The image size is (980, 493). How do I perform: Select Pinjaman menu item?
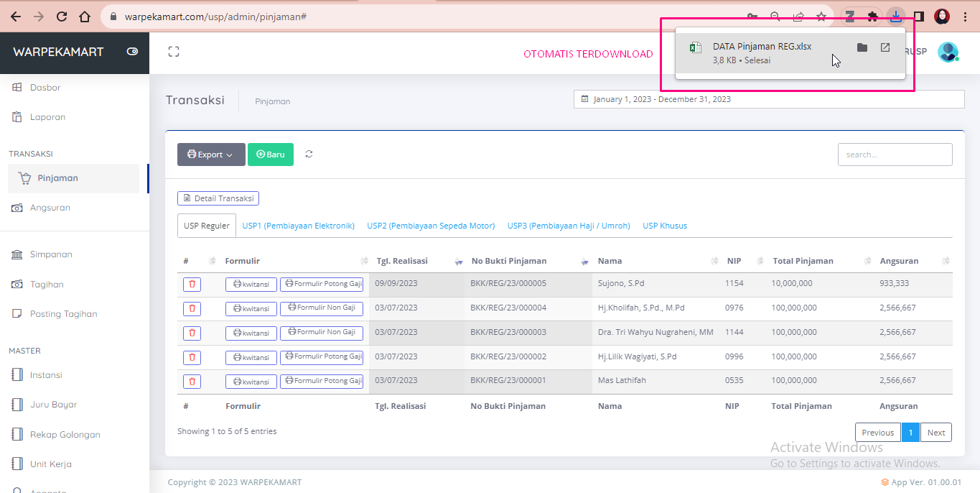tap(73, 178)
